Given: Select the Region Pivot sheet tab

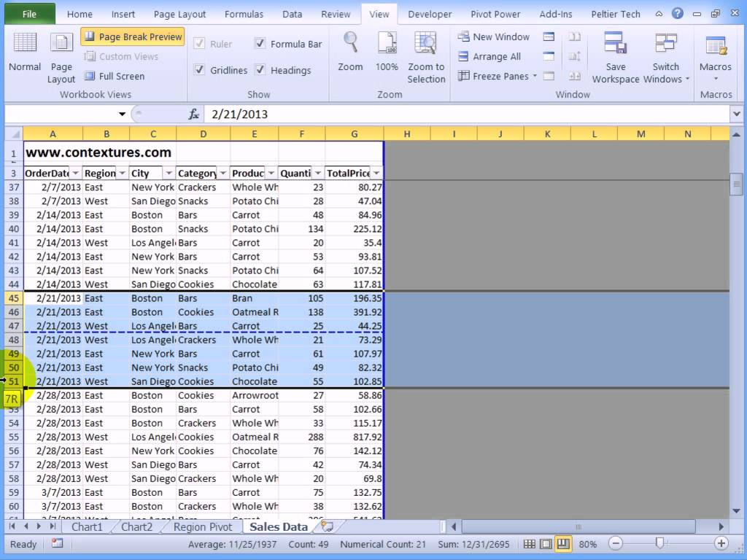Looking at the screenshot, I should 202,526.
